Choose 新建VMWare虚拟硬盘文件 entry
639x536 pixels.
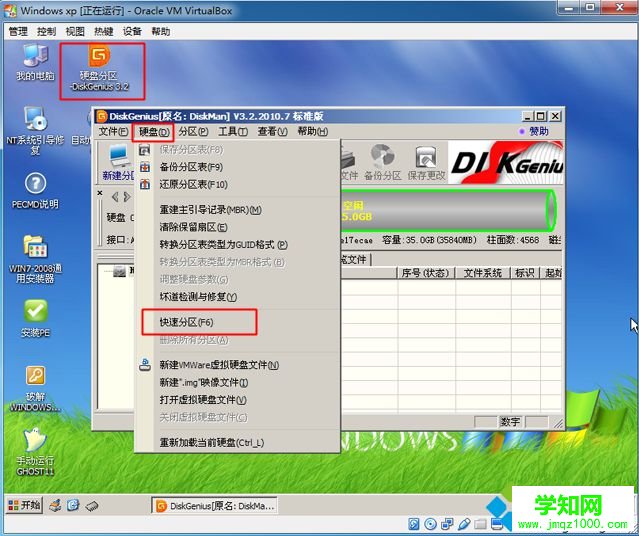click(x=237, y=365)
